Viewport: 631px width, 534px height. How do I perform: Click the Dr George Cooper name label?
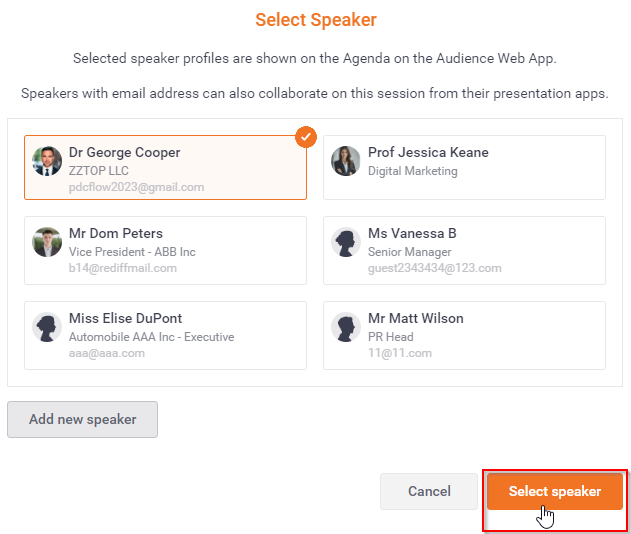[x=124, y=153]
